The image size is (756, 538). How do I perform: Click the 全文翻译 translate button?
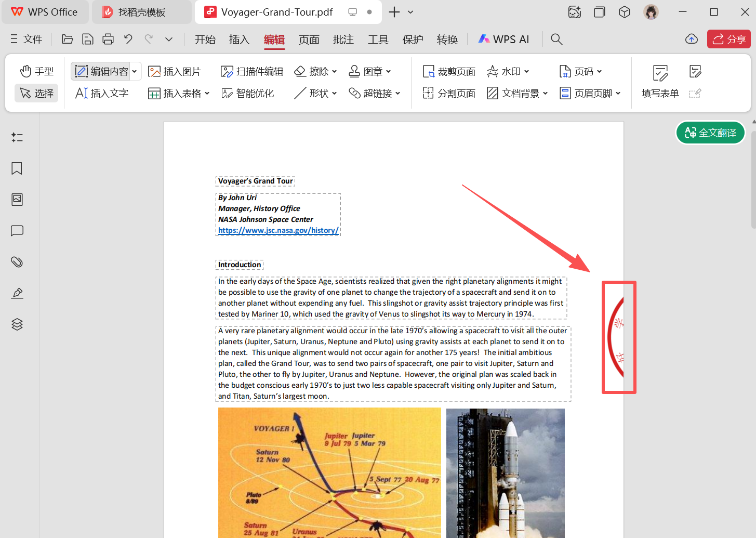tap(710, 133)
